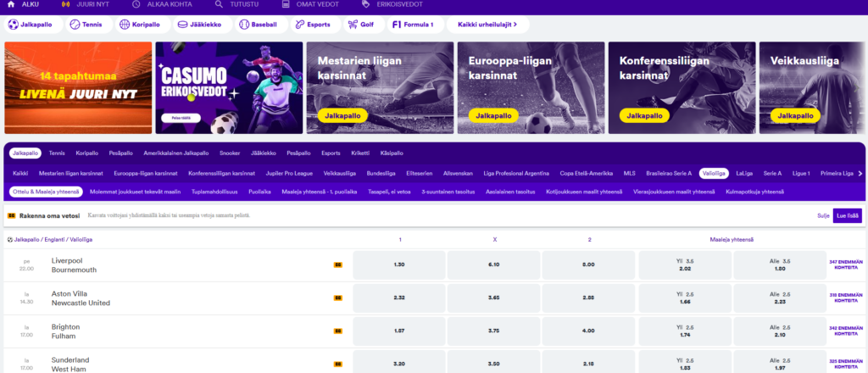Pick Bournemouth away win odds 8.00
This screenshot has height=373, width=868.
[x=588, y=265]
